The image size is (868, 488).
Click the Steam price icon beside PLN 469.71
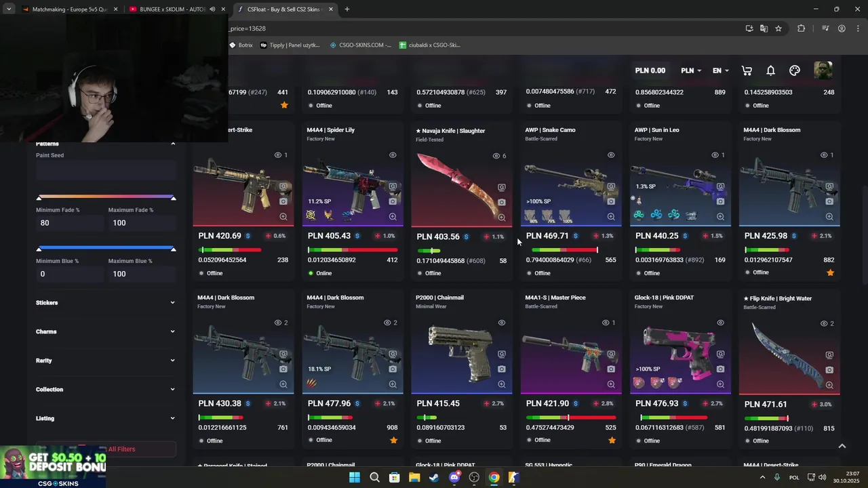pyautogui.click(x=576, y=236)
